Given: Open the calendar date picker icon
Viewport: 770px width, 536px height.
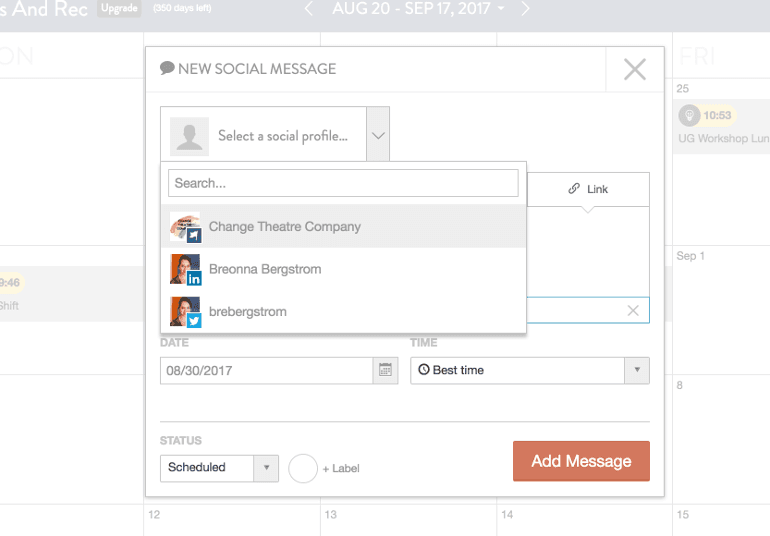Looking at the screenshot, I should point(385,370).
